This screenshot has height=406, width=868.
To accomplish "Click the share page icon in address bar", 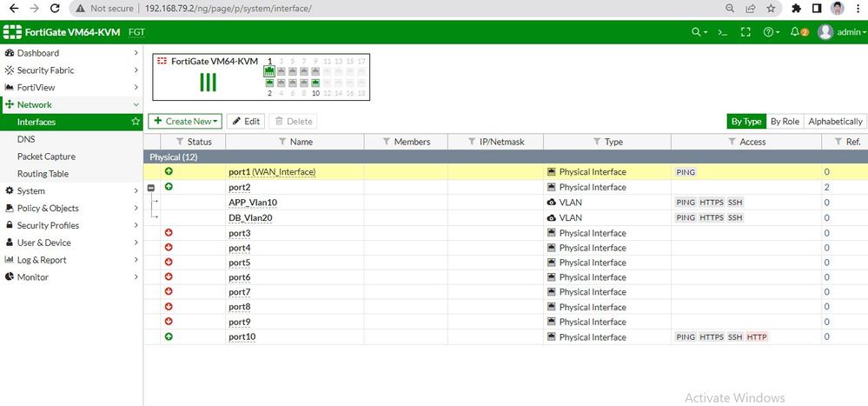I will [x=751, y=9].
